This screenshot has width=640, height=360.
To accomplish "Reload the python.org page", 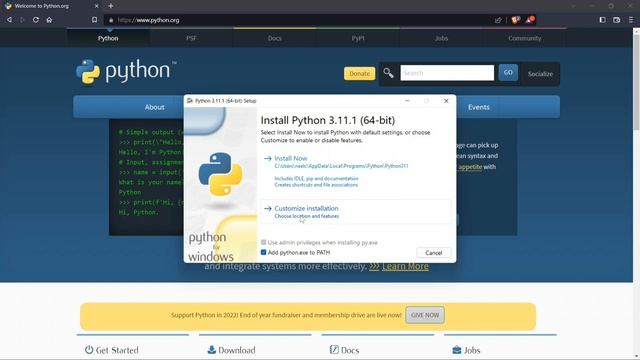I will tap(36, 20).
